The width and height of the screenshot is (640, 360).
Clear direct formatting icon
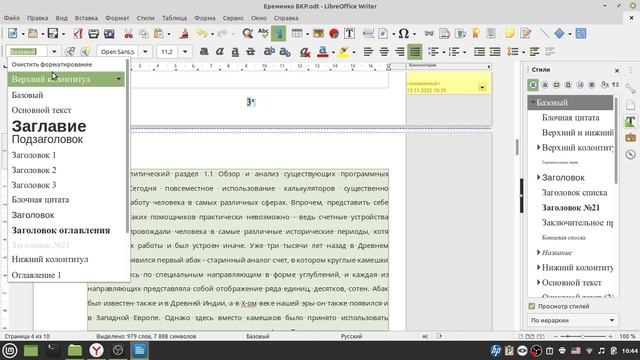point(304,51)
